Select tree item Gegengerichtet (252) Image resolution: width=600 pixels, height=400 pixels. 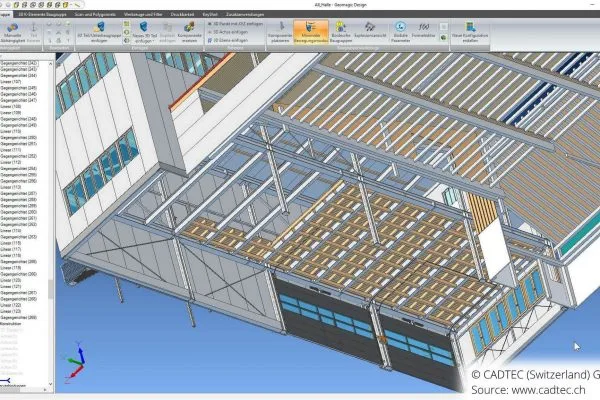tap(19, 156)
